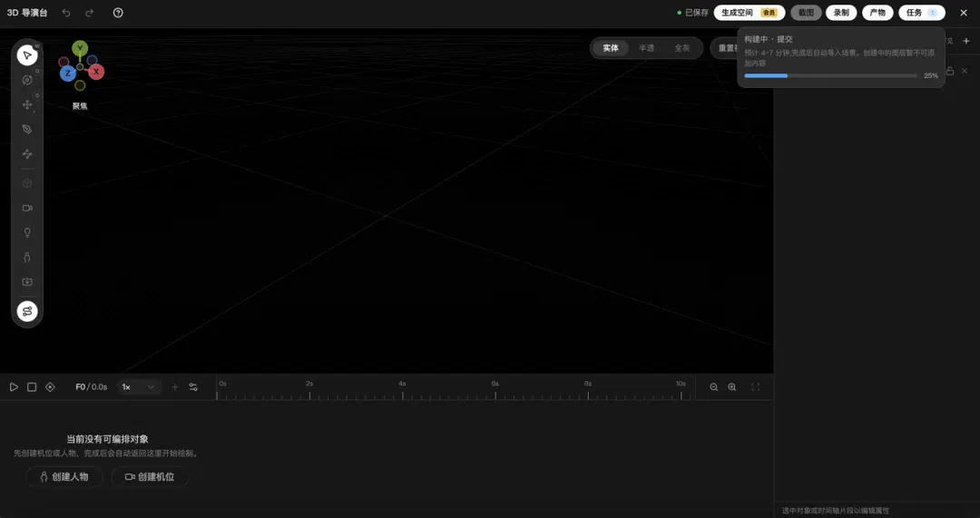Add a keyframe with the diamond icon
This screenshot has height=518, width=980.
[50, 387]
